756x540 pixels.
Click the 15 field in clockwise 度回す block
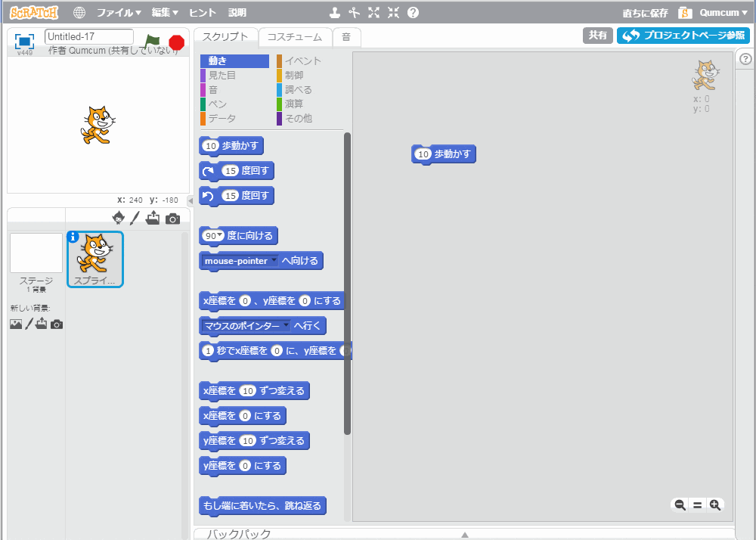(x=231, y=171)
